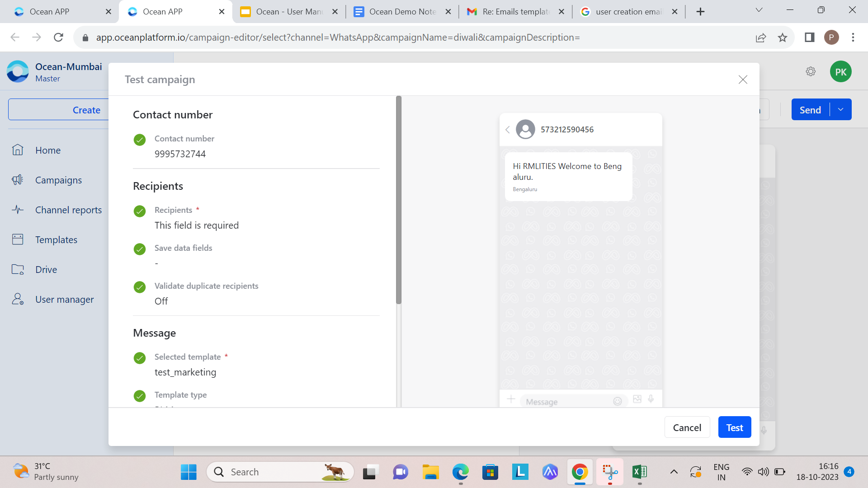Screen dimensions: 868x488
Task: Open Channel reports pulse icon
Action: pyautogui.click(x=18, y=210)
